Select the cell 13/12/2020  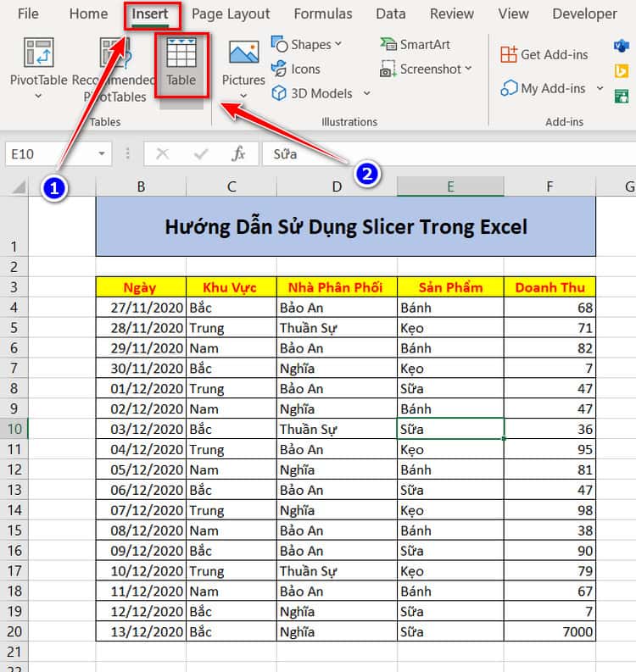(x=141, y=631)
